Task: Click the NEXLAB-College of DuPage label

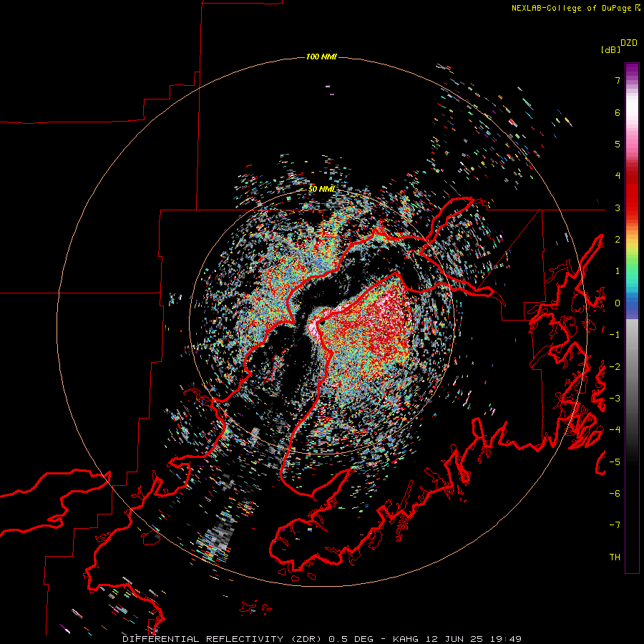Action: point(571,8)
